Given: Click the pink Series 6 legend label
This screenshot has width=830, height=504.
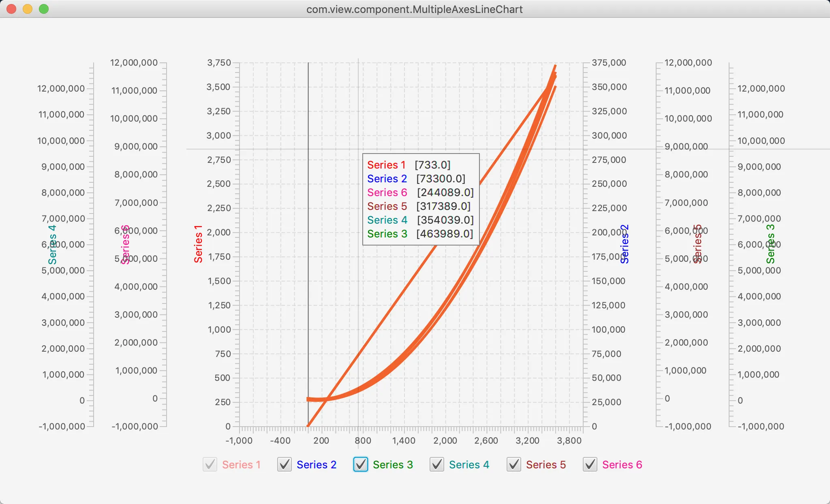Looking at the screenshot, I should pyautogui.click(x=622, y=465).
